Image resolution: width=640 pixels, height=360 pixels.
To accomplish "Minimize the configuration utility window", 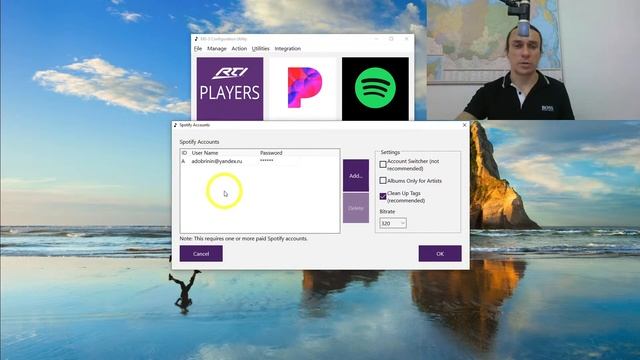I will (x=376, y=39).
